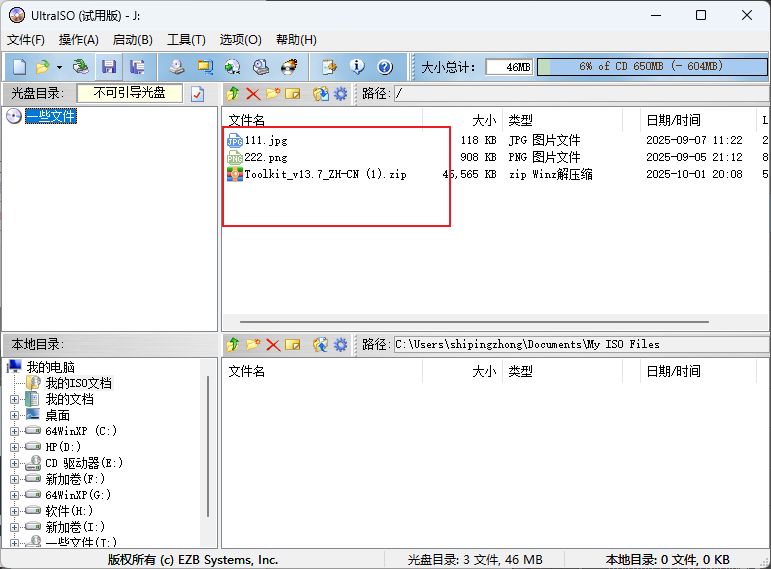Click the New ISO file toolbar icon
This screenshot has height=569, width=771.
19,67
